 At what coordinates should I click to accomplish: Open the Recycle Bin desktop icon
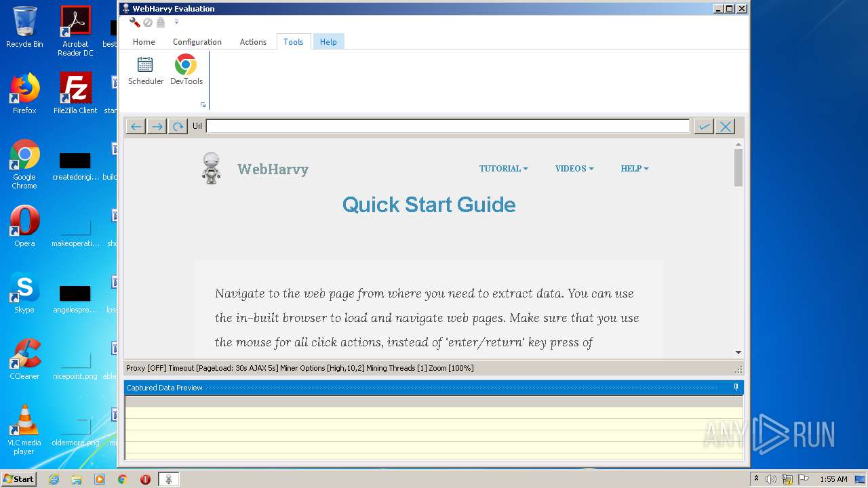pos(24,27)
